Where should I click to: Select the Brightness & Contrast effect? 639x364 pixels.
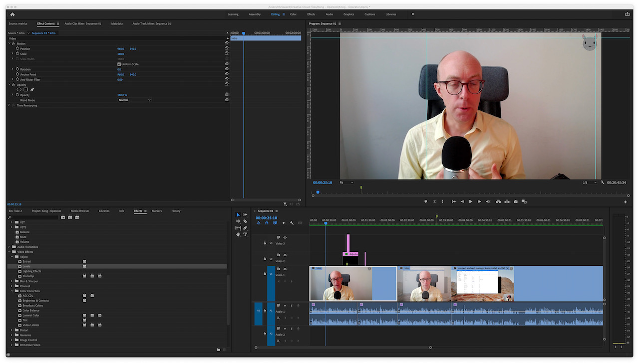click(36, 301)
